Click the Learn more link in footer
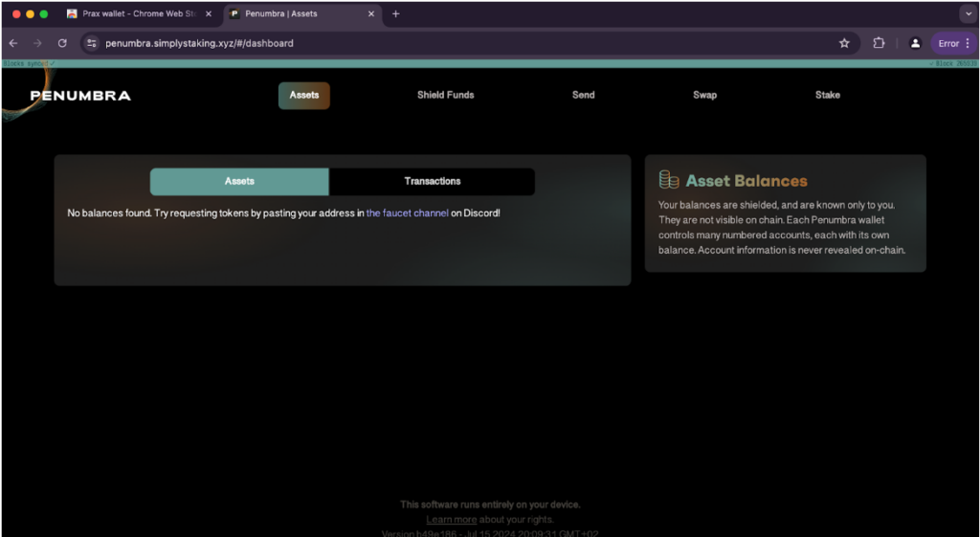 (451, 520)
